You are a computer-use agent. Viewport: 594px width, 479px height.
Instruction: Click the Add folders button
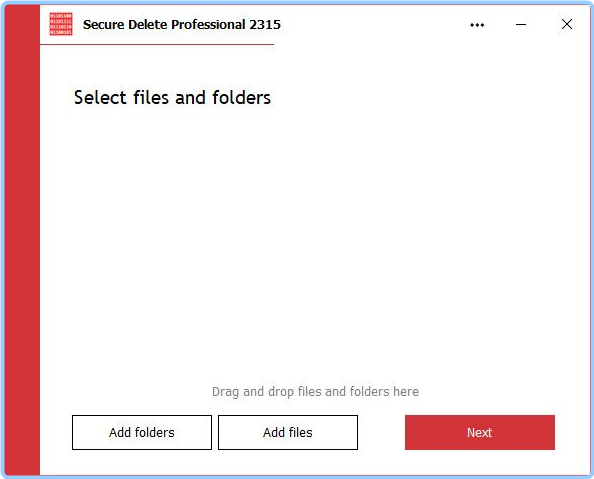coord(142,432)
